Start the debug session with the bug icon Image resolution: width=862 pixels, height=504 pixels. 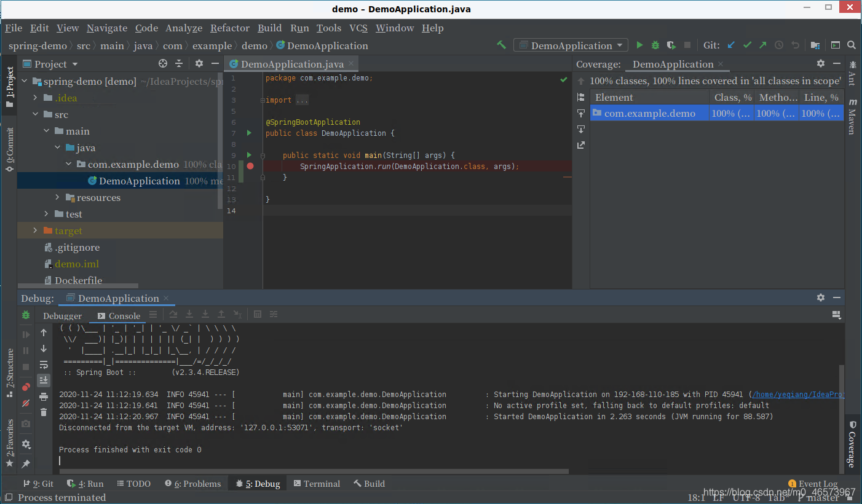tap(655, 45)
